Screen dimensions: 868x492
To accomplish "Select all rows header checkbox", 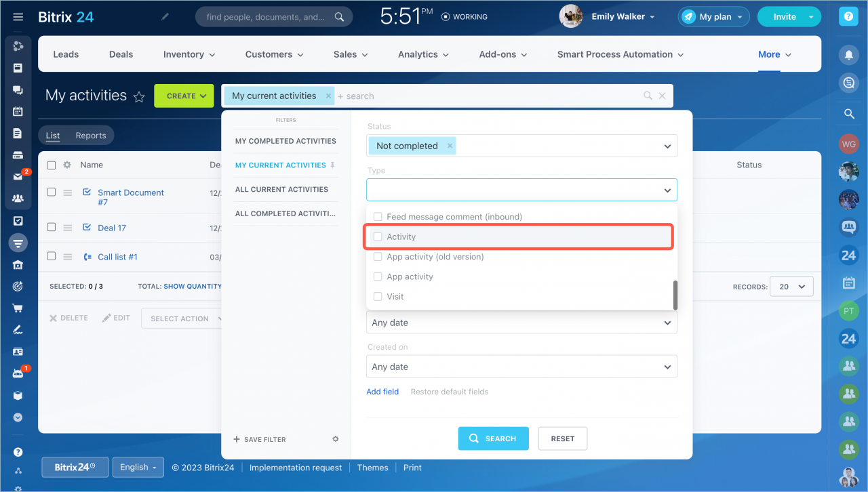I will coord(51,165).
